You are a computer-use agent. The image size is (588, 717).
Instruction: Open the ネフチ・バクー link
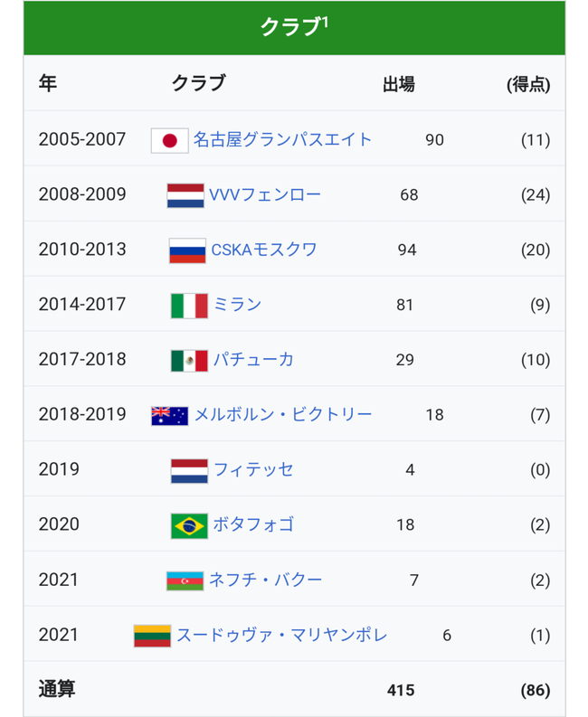pos(265,580)
